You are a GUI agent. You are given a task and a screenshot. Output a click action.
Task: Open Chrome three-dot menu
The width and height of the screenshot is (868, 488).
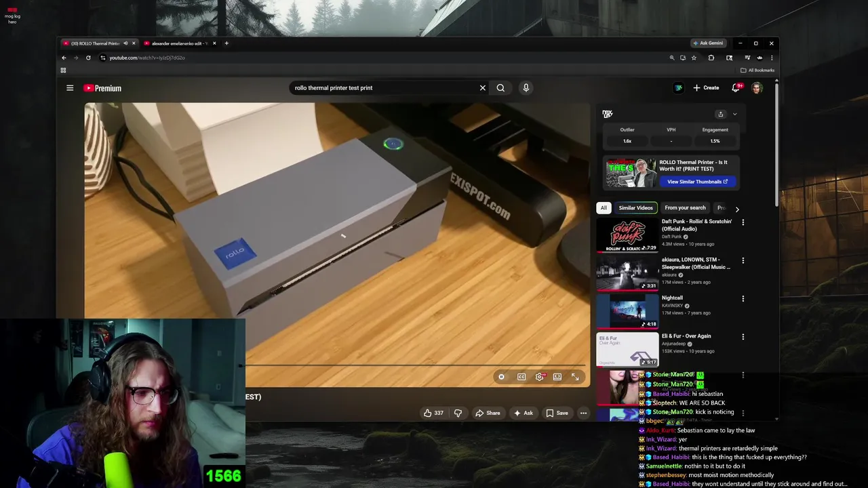772,58
